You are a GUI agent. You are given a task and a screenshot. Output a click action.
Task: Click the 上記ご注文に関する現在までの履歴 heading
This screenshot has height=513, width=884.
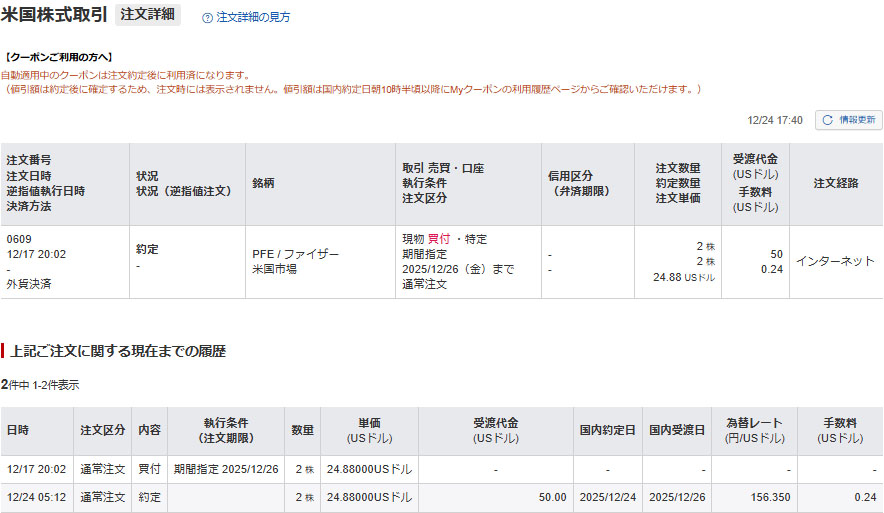(118, 351)
